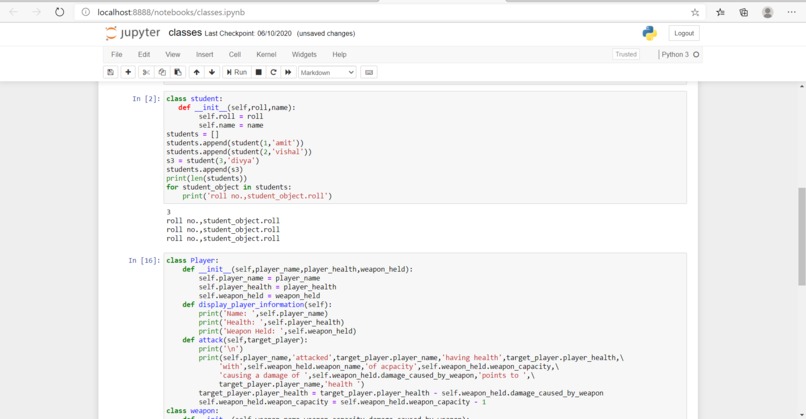Open the Help menu
Viewport: 806px width, 419px height.
pos(339,54)
